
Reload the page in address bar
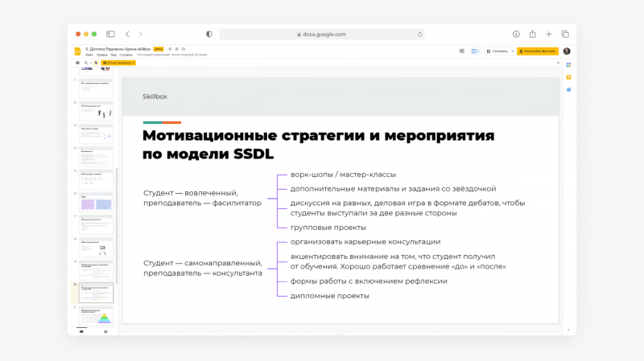(419, 35)
